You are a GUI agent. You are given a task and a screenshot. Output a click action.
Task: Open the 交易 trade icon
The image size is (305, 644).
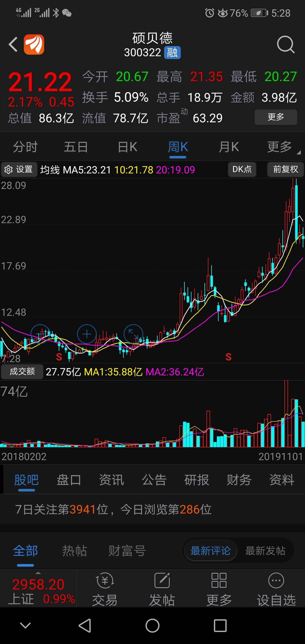(x=105, y=589)
